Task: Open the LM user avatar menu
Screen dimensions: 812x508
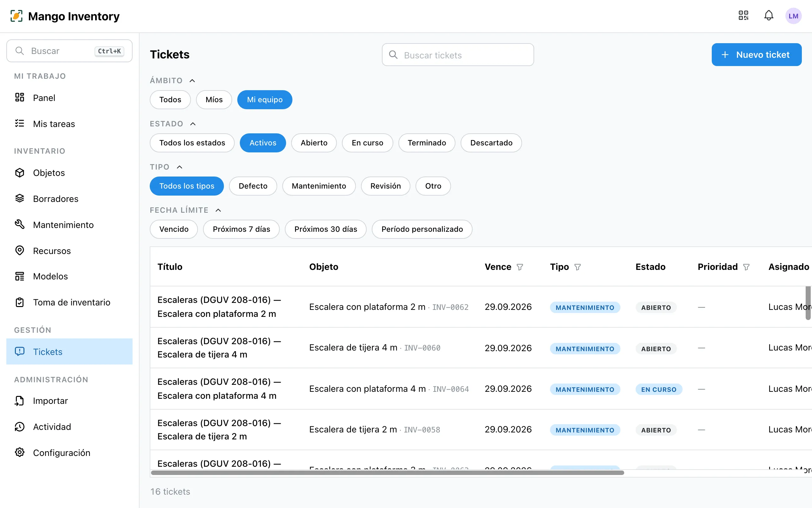Action: [793, 16]
